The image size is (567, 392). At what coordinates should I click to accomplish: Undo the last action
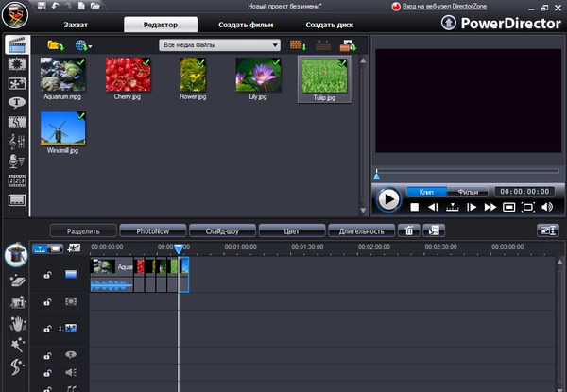(x=55, y=6)
